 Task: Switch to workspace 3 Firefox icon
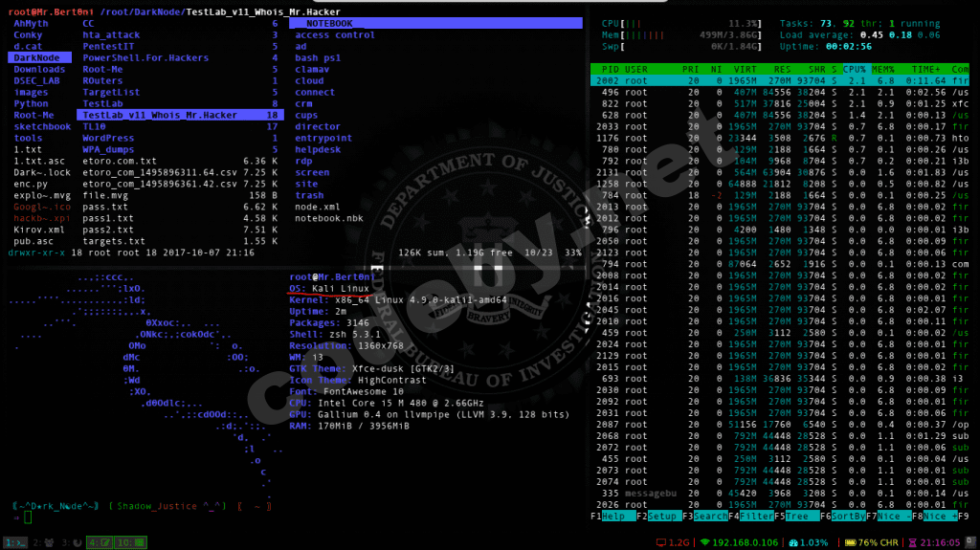(x=72, y=542)
